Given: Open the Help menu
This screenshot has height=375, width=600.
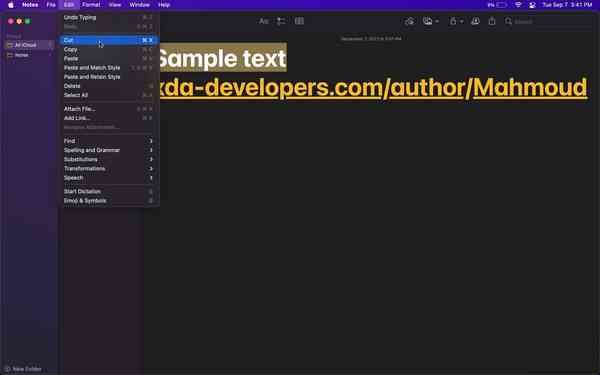Looking at the screenshot, I should click(x=164, y=5).
